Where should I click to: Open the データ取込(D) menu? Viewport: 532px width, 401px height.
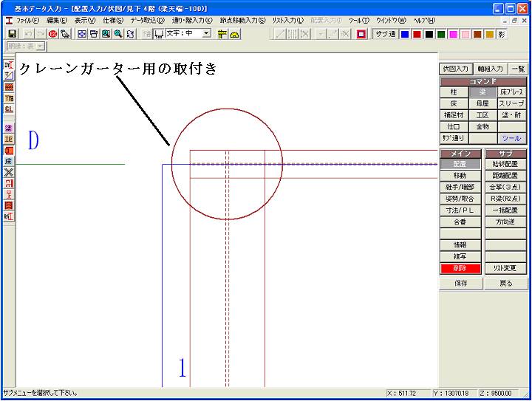[x=148, y=21]
